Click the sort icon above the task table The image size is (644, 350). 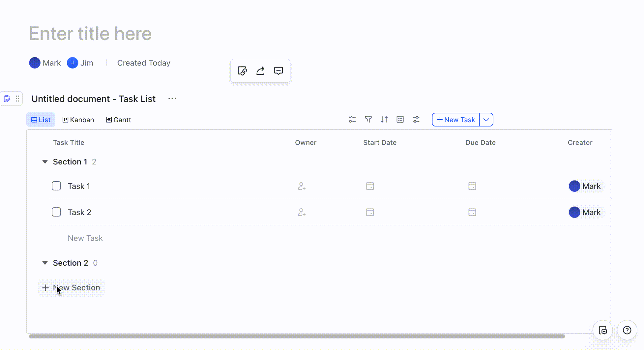point(384,119)
